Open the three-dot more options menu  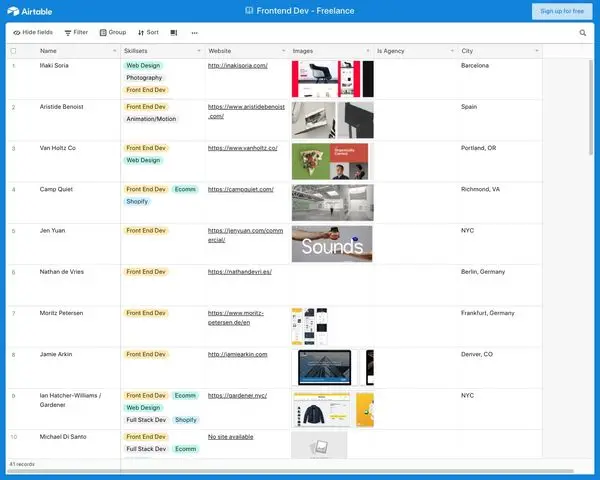(x=195, y=33)
